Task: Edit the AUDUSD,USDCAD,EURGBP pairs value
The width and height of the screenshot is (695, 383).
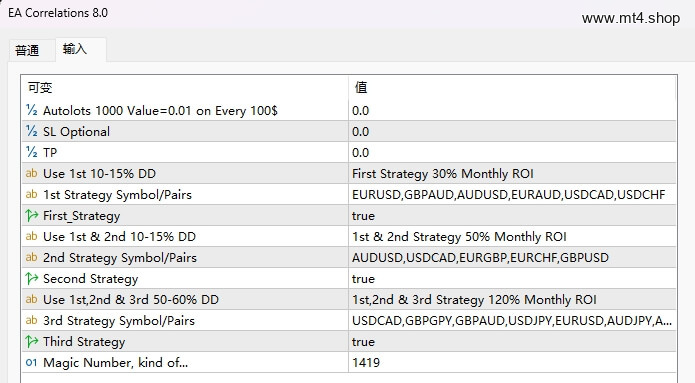Action: point(512,257)
